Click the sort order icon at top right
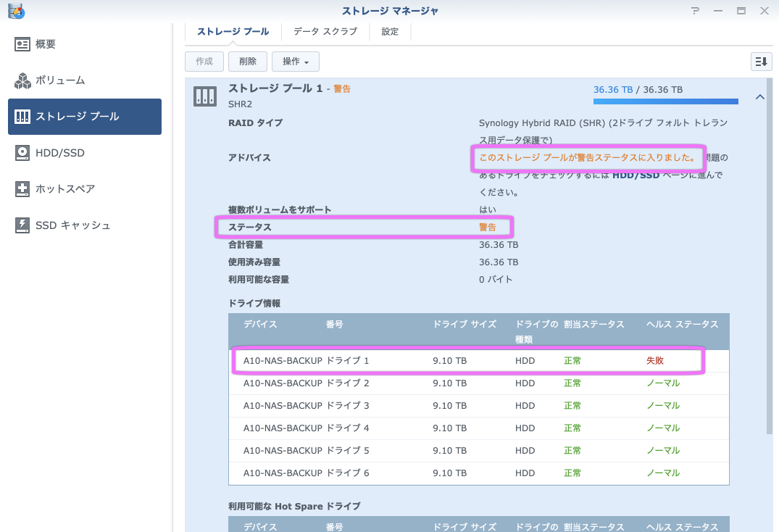This screenshot has height=532, width=779. click(760, 62)
